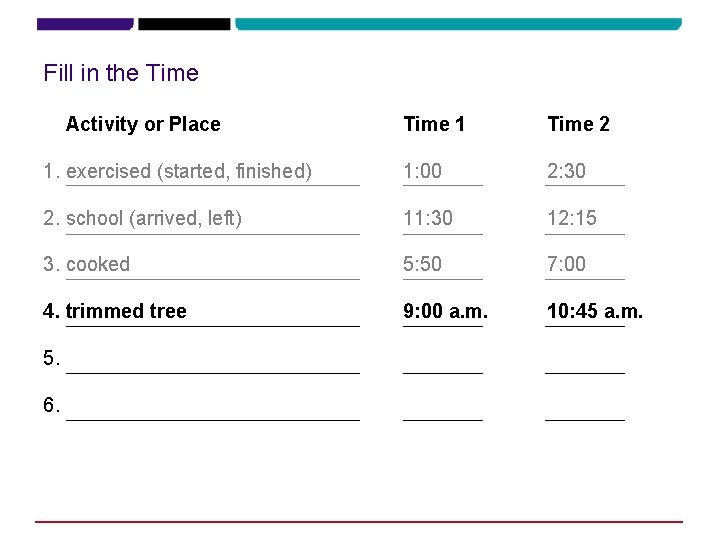
Task: Click the '10:45 a.m.' time entry
Action: pyautogui.click(x=595, y=311)
